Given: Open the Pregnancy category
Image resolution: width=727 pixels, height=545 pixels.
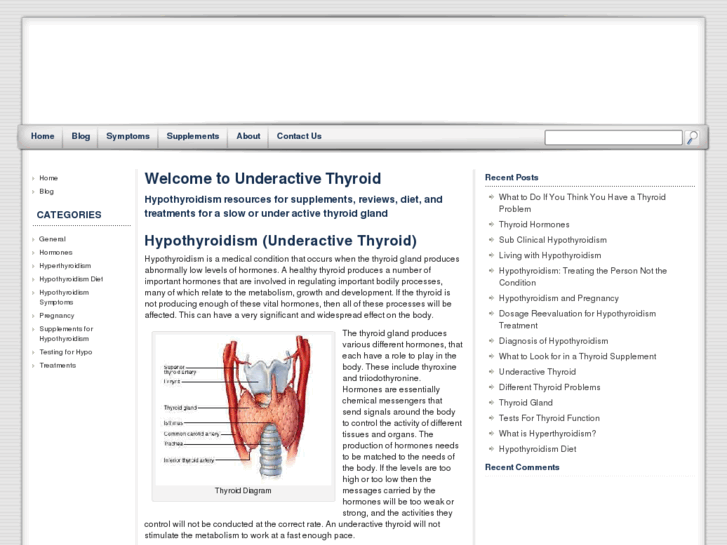Looking at the screenshot, I should coord(57,316).
